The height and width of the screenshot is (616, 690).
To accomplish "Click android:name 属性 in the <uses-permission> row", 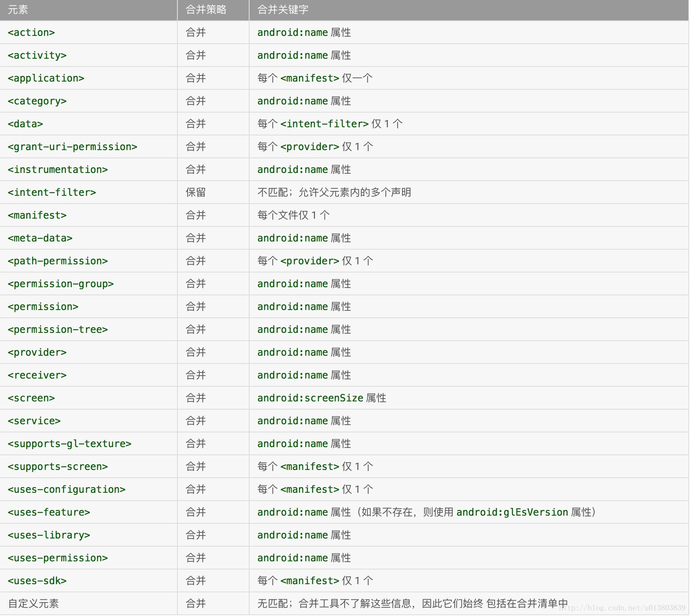I will click(304, 558).
